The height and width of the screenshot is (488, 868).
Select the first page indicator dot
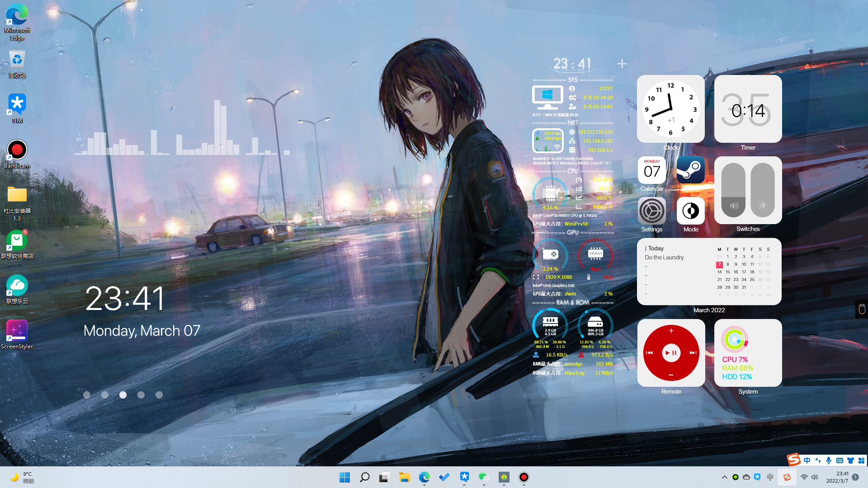(x=87, y=395)
